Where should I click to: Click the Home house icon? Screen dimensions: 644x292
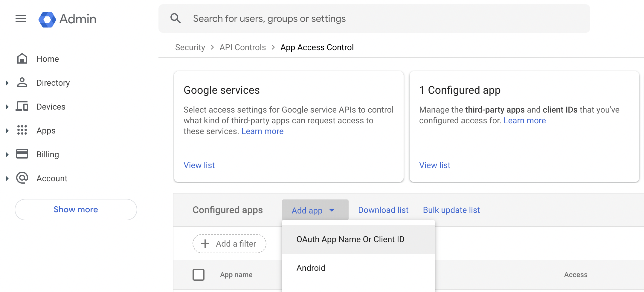pos(22,59)
